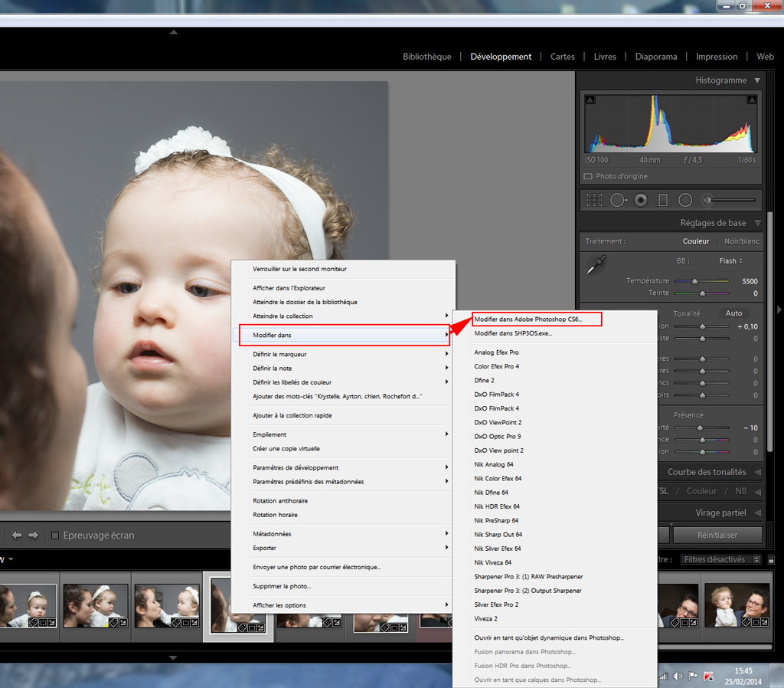Expand the TSL / Couleur / NB panel

759,491
